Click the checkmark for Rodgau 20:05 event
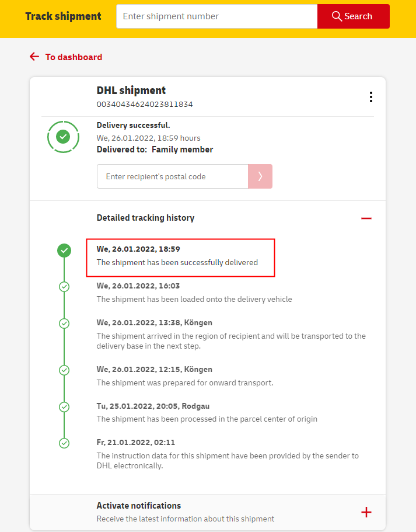The image size is (416, 532). (64, 406)
